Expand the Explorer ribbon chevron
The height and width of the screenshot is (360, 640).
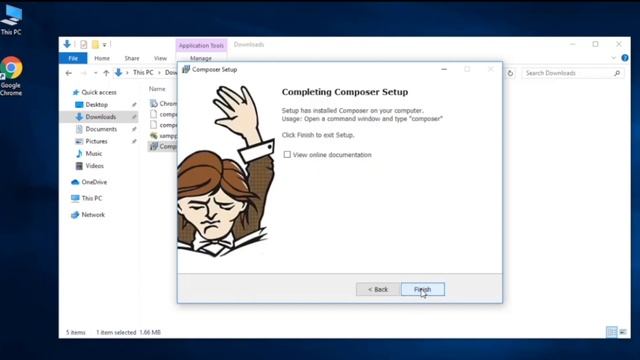(613, 58)
